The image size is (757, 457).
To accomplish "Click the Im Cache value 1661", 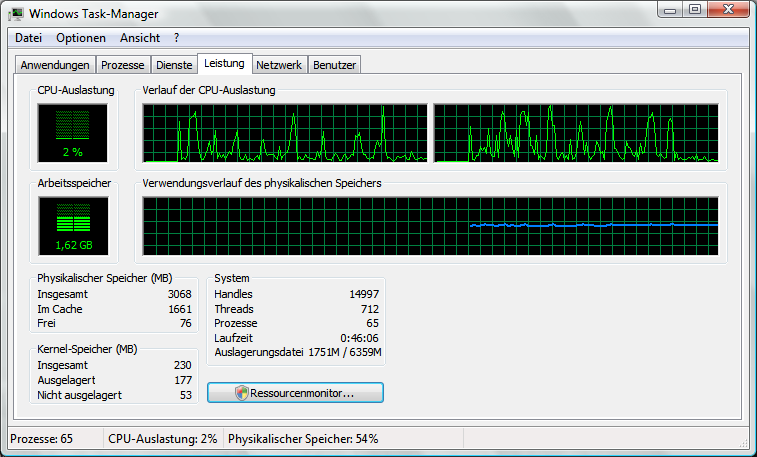I will [180, 309].
